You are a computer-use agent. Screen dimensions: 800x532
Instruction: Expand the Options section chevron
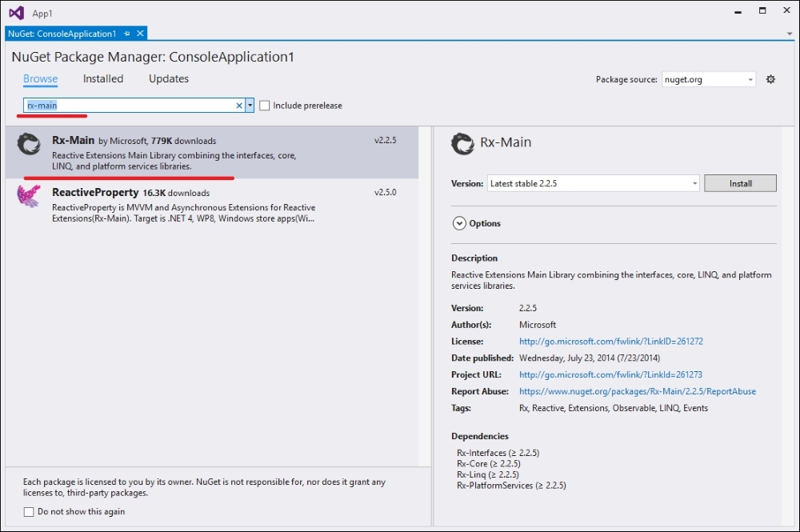(x=459, y=223)
